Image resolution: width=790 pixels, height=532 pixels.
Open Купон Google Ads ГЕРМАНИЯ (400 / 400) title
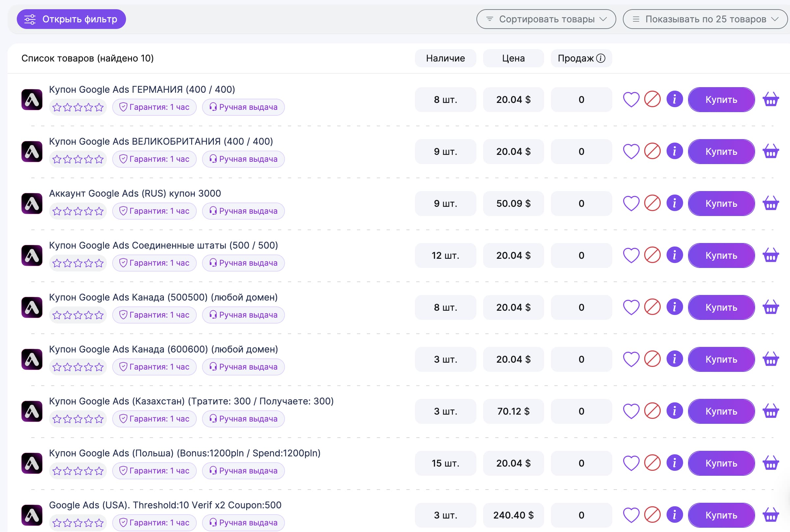[x=142, y=89]
